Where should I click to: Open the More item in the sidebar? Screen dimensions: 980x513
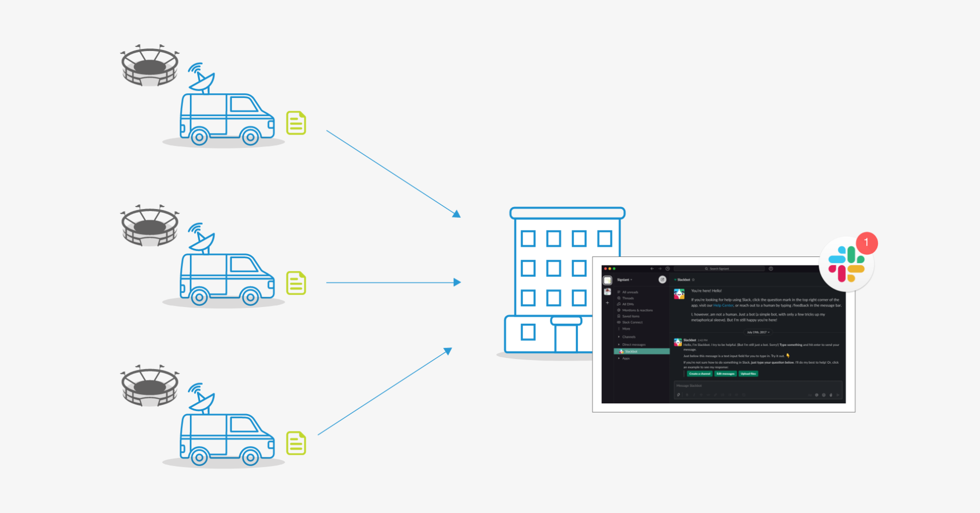(x=624, y=329)
